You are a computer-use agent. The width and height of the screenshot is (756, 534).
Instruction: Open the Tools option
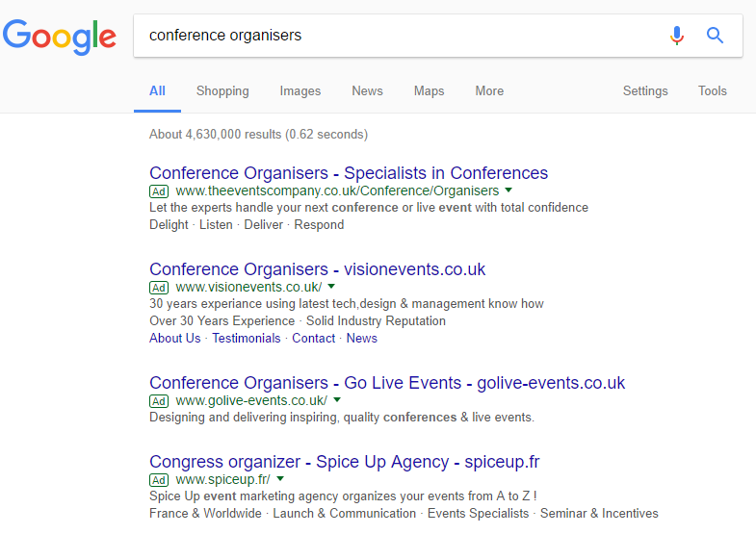[x=712, y=91]
